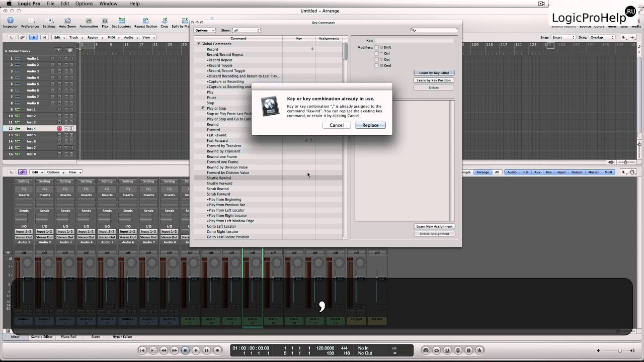Image resolution: width=644 pixels, height=362 pixels.
Task: Click the Pause transport button
Action: (207, 350)
